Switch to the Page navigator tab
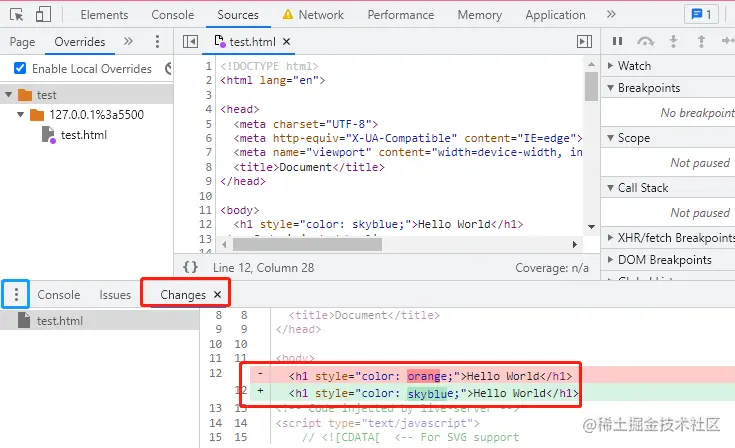This screenshot has width=735, height=448. click(x=22, y=42)
